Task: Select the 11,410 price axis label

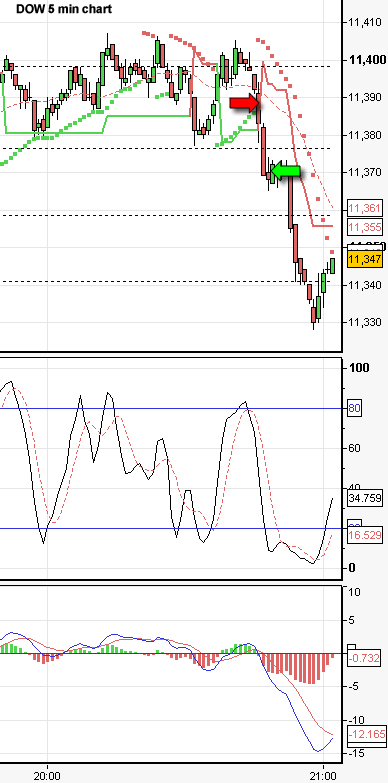Action: click(x=366, y=22)
